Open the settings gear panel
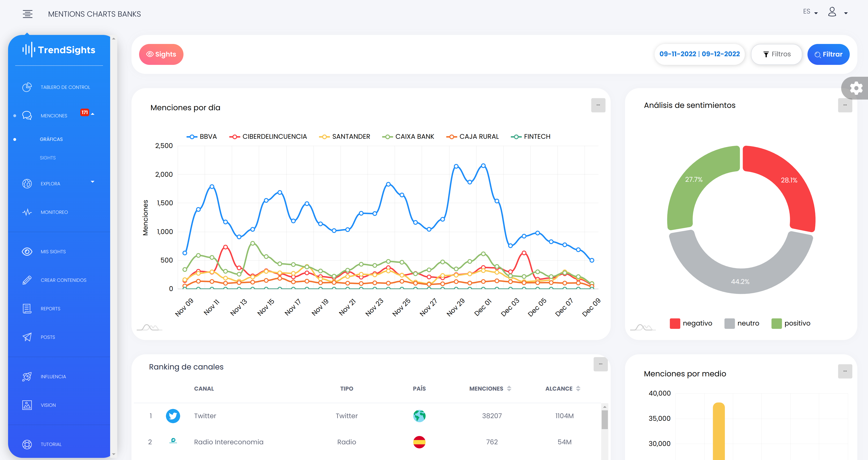868x460 pixels. (x=855, y=88)
